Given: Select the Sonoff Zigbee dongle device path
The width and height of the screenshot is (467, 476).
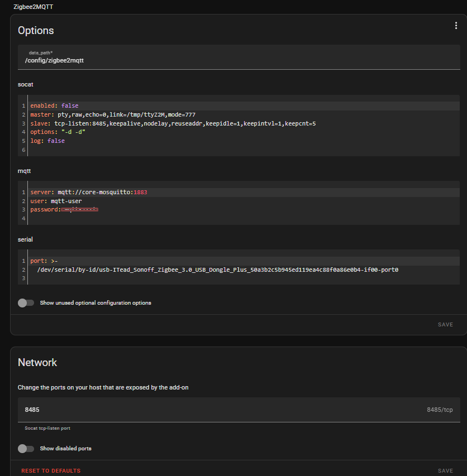Looking at the screenshot, I should click(217, 270).
